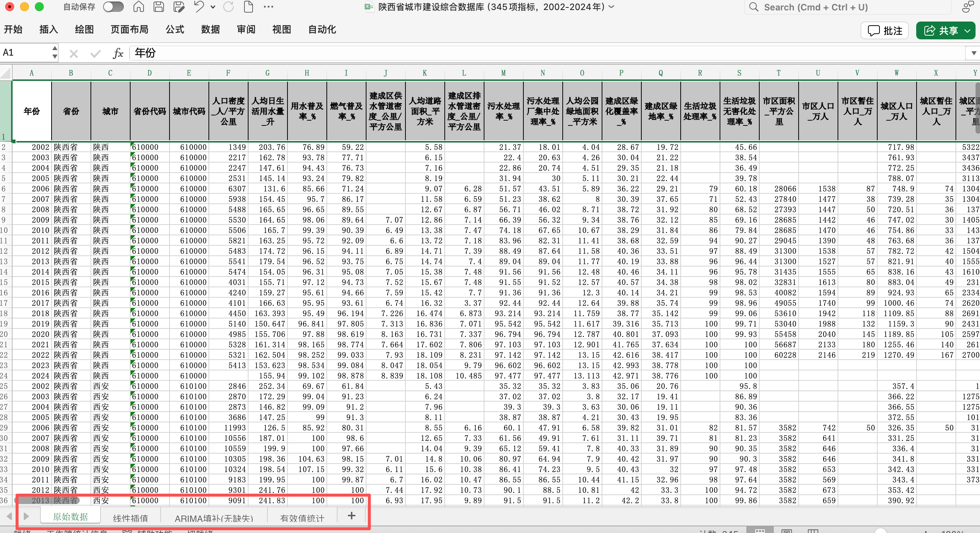Switch to the 有效值统计 sheet tab

(302, 518)
